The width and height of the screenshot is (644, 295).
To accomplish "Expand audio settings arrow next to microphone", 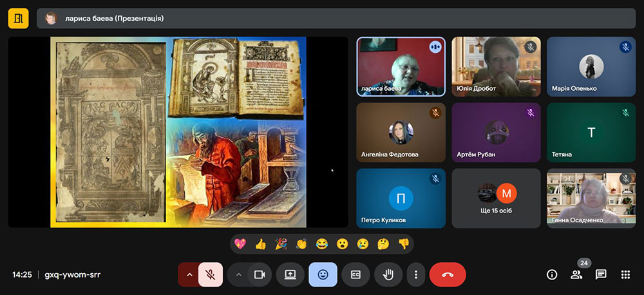I will pos(189,274).
